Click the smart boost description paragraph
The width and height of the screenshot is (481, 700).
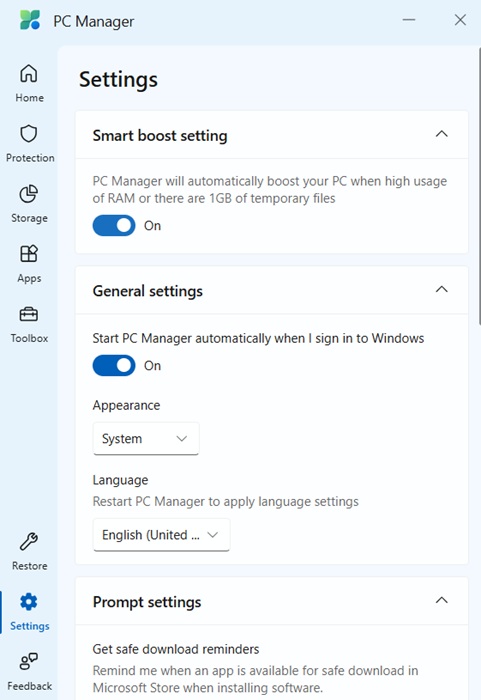tap(270, 190)
